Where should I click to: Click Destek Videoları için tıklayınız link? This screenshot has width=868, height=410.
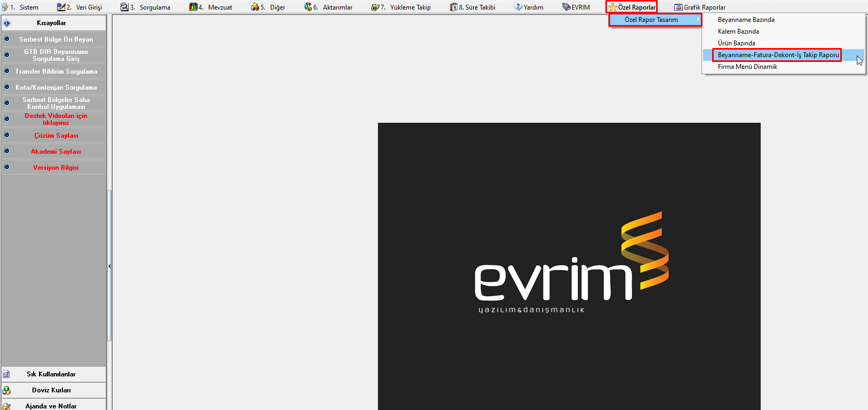click(x=54, y=119)
